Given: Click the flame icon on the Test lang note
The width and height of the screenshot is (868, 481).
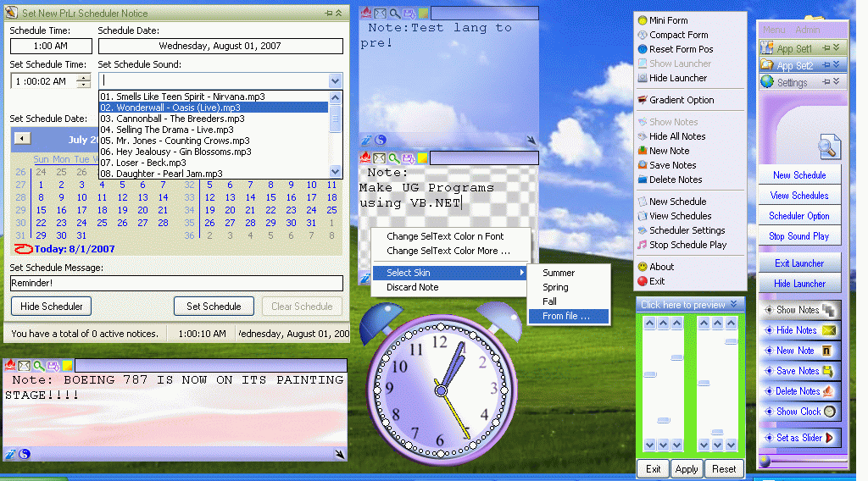Looking at the screenshot, I should (366, 14).
